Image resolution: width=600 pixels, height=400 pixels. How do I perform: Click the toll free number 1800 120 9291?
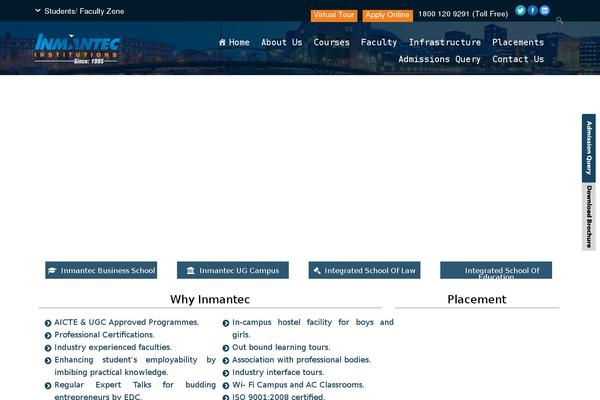[463, 14]
